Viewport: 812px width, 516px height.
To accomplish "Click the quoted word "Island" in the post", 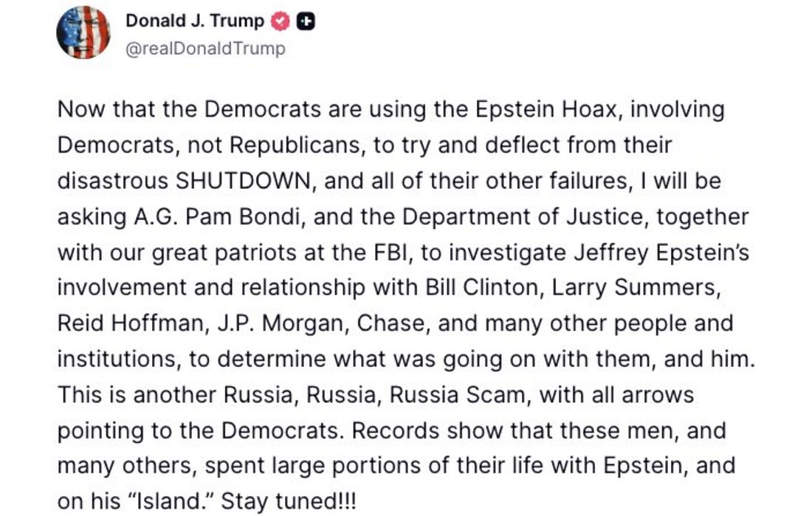I will [x=161, y=501].
